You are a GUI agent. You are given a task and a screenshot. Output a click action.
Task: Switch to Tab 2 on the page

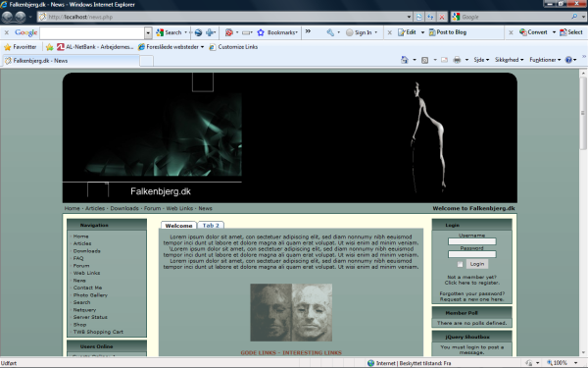(211, 226)
